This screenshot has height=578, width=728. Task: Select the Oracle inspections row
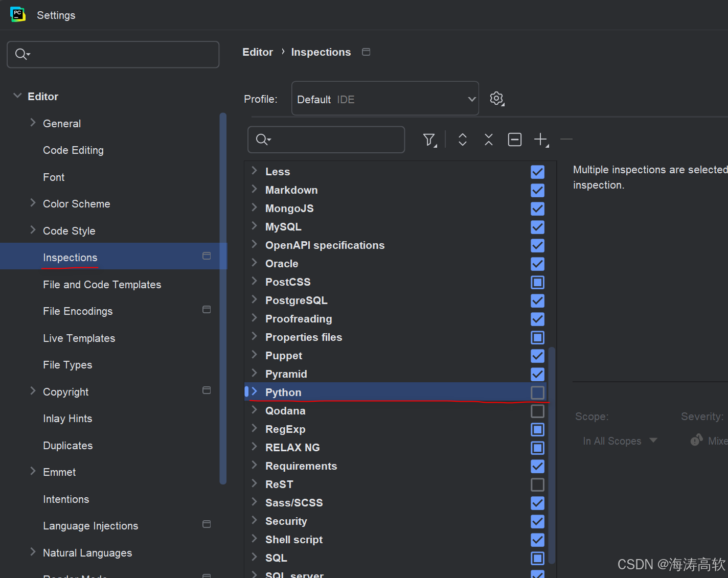[396, 264]
